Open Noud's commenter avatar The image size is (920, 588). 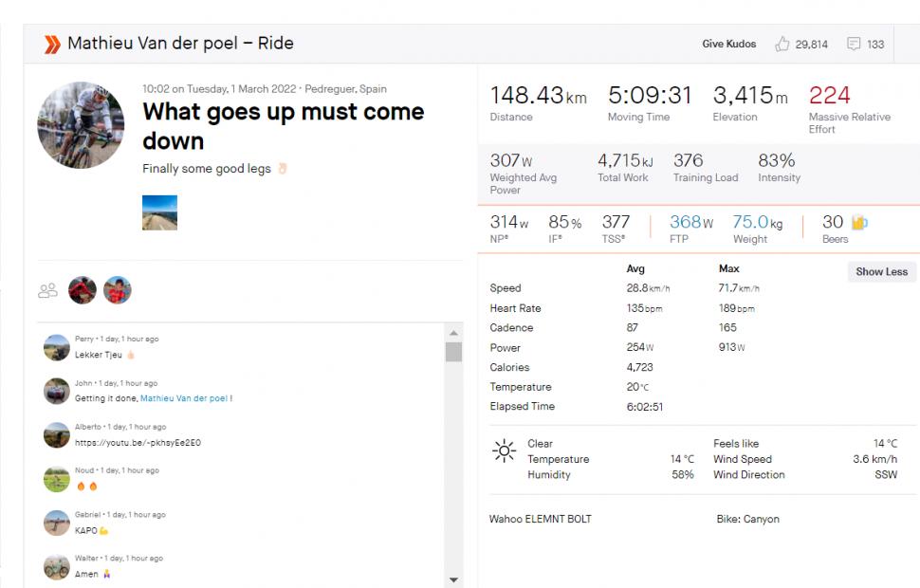tap(56, 479)
